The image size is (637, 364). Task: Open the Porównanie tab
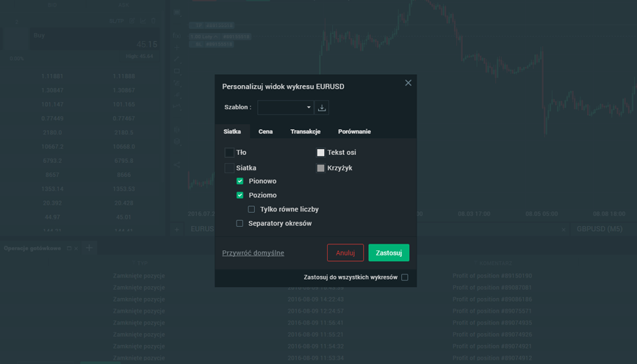click(x=354, y=131)
